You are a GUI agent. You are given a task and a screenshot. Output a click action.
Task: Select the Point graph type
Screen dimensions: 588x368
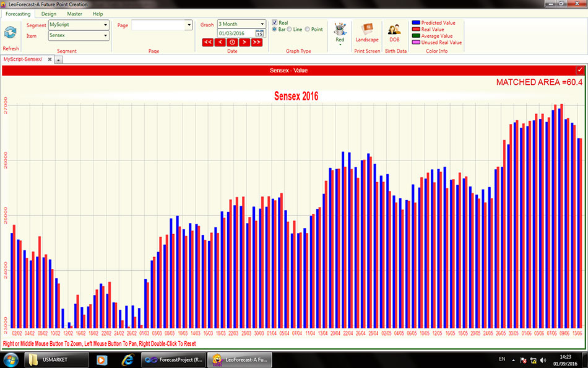pyautogui.click(x=307, y=29)
